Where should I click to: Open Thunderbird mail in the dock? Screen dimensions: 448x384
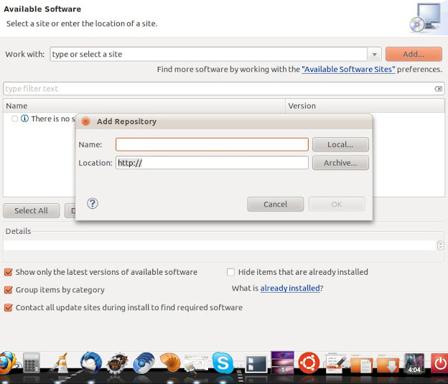pos(91,362)
